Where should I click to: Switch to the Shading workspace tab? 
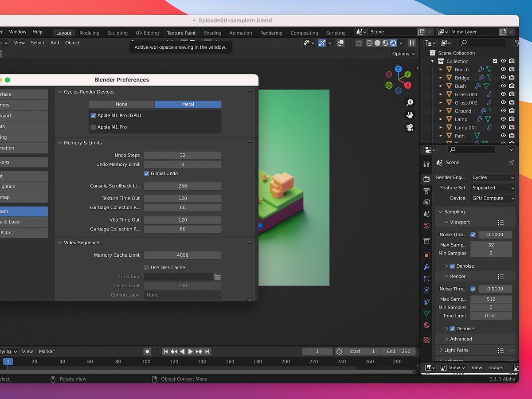pos(212,32)
